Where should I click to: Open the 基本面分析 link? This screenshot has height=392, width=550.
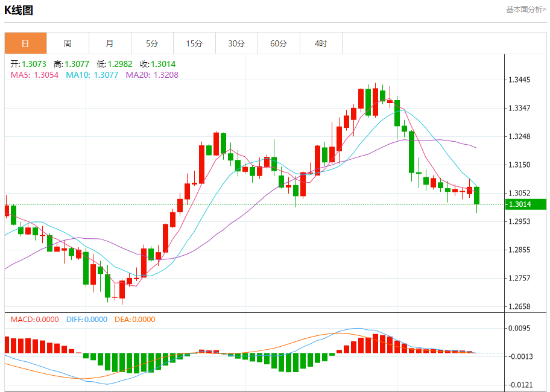(526, 10)
